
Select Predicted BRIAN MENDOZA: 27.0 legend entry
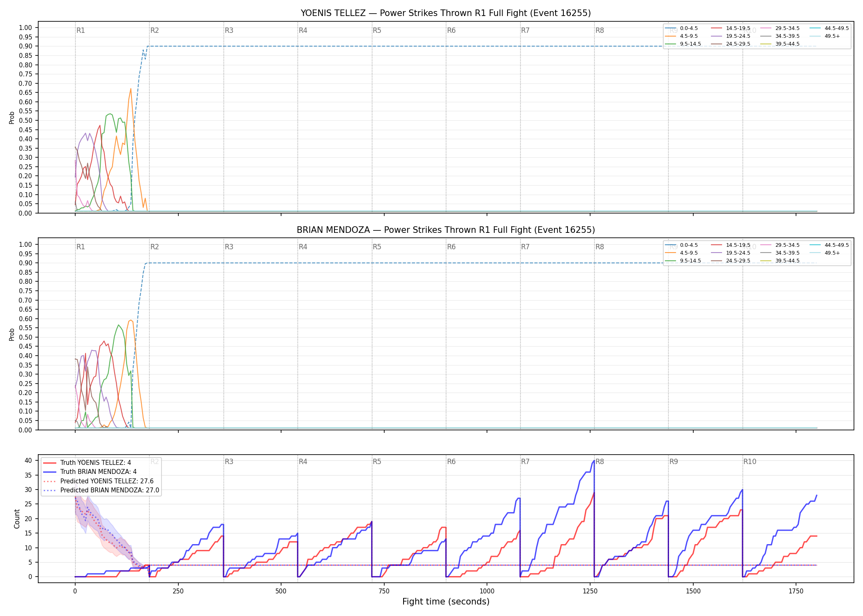point(101,490)
